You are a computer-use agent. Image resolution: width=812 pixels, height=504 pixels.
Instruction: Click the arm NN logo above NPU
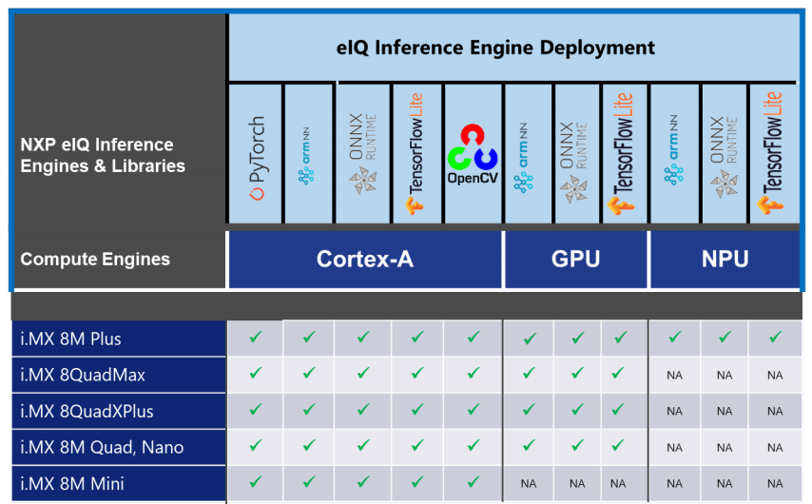pos(673,149)
